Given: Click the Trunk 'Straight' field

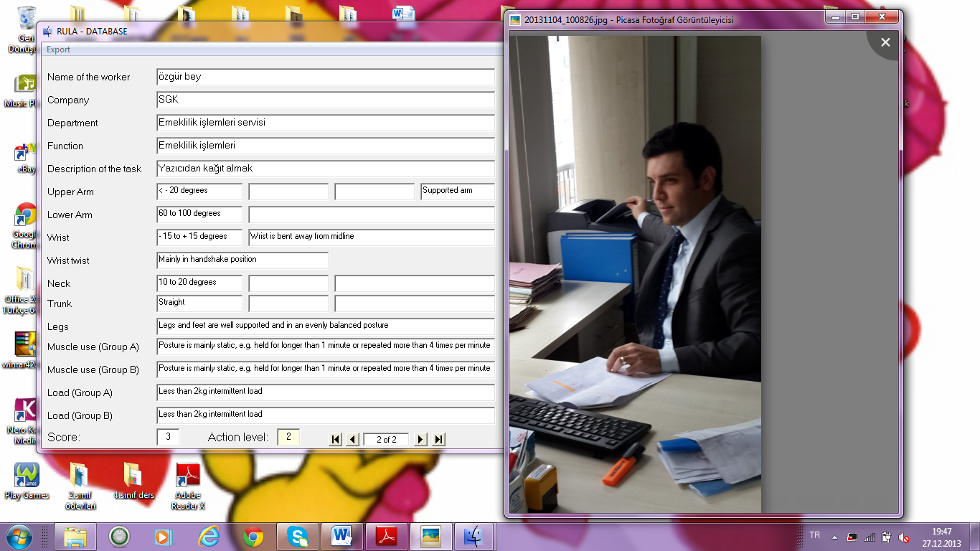Looking at the screenshot, I should click(x=199, y=303).
